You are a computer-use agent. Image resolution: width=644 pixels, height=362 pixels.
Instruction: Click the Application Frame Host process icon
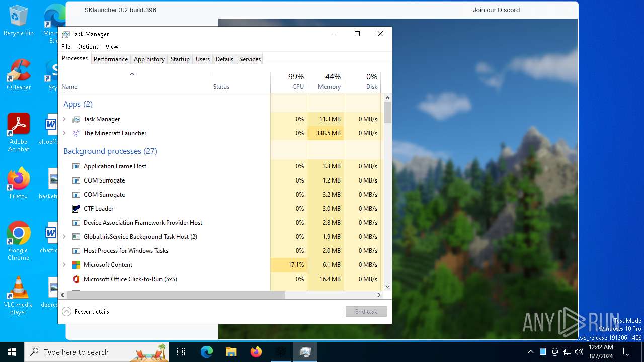point(76,166)
